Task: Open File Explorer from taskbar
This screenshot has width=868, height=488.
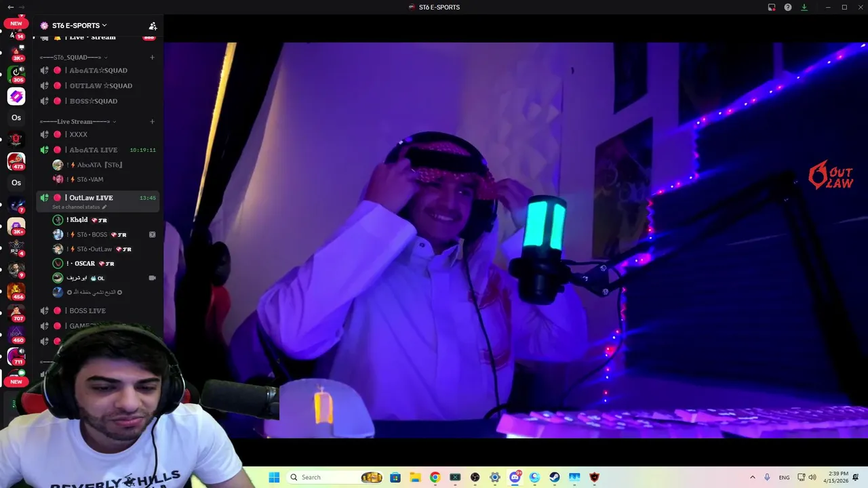Action: click(x=415, y=477)
